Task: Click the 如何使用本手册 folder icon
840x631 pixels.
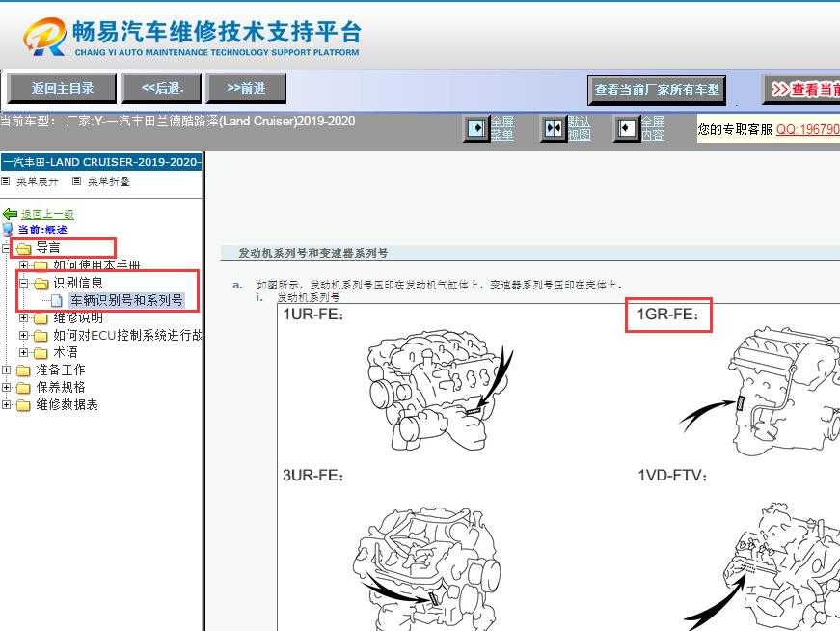Action: [41, 266]
